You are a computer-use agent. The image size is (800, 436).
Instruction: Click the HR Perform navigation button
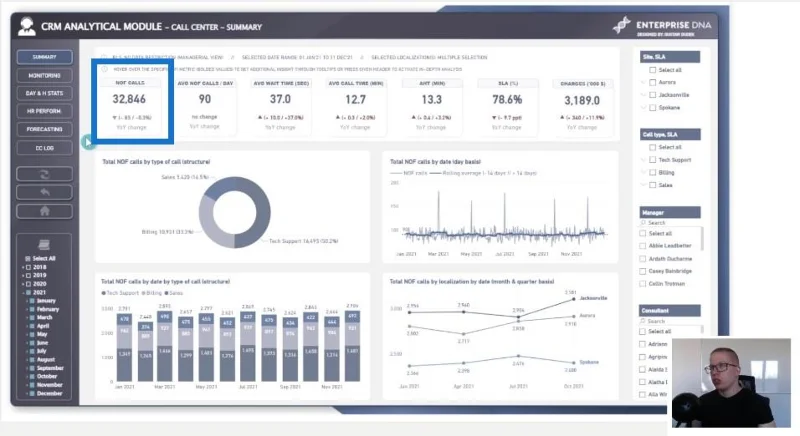(x=44, y=111)
